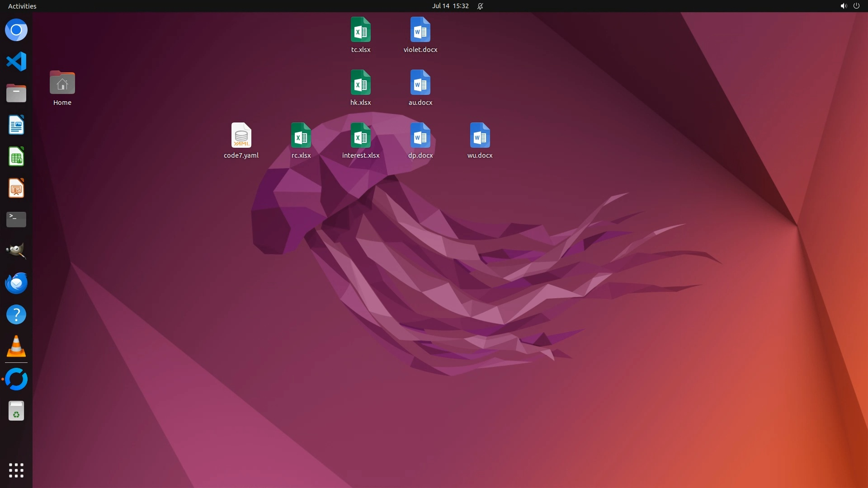Open the Files manager dock icon
The height and width of the screenshot is (488, 868).
point(16,94)
